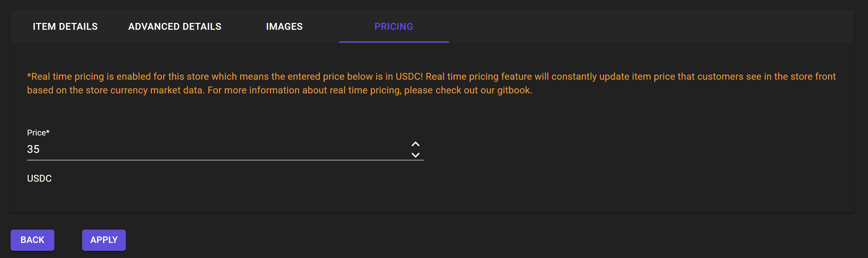Click the second line of the pricing notice
This screenshot has height=258, width=868.
[x=279, y=90]
